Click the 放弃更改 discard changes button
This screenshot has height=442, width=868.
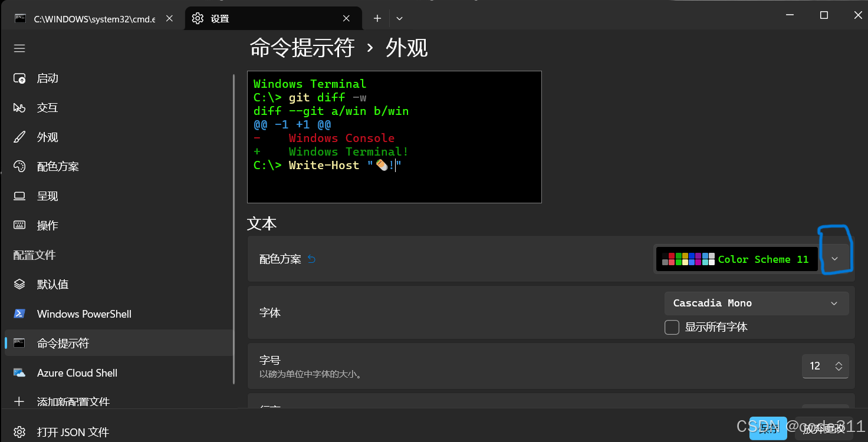823,428
